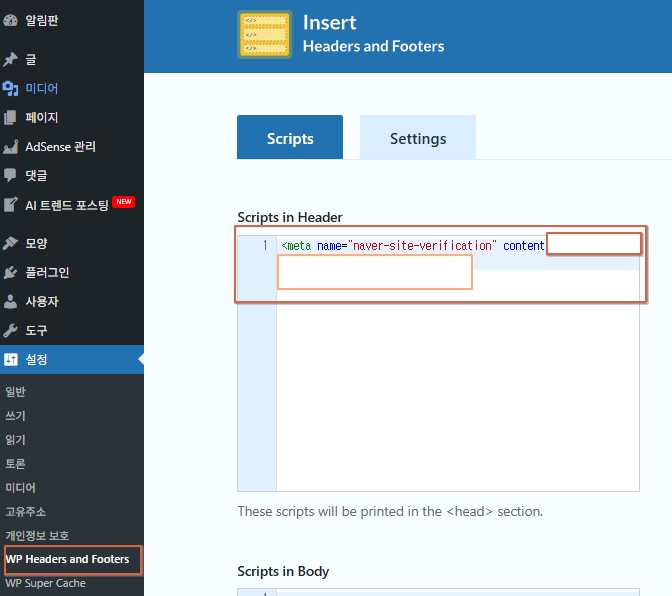Image resolution: width=672 pixels, height=596 pixels.
Task: Go to 고유주소 permalink settings
Action: 26,511
